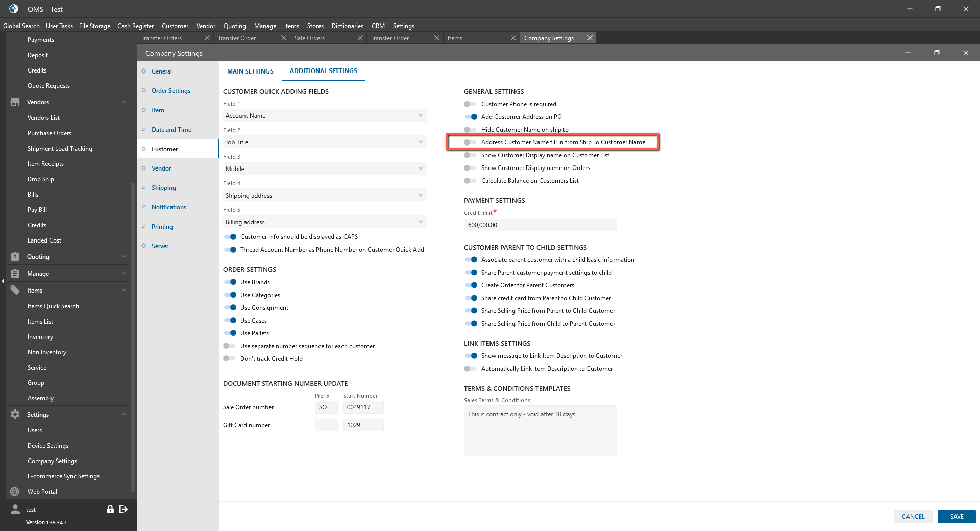
Task: Turn on Don't track Credit Hold
Action: pos(229,359)
